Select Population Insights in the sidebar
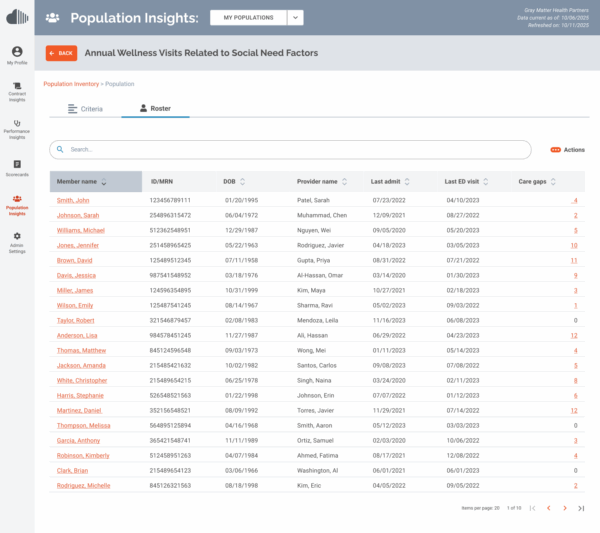 [17, 205]
